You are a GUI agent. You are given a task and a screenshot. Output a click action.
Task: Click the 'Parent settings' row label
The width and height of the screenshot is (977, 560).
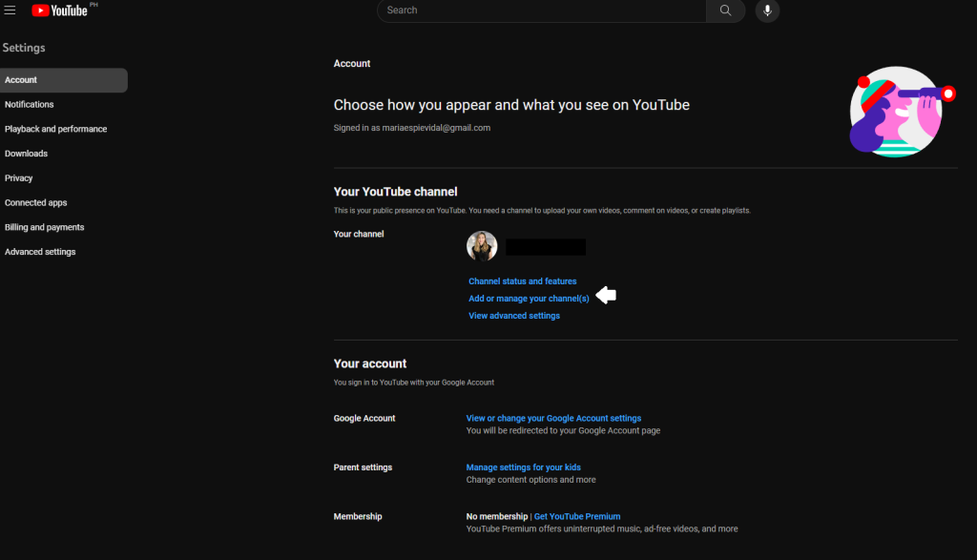(x=363, y=467)
